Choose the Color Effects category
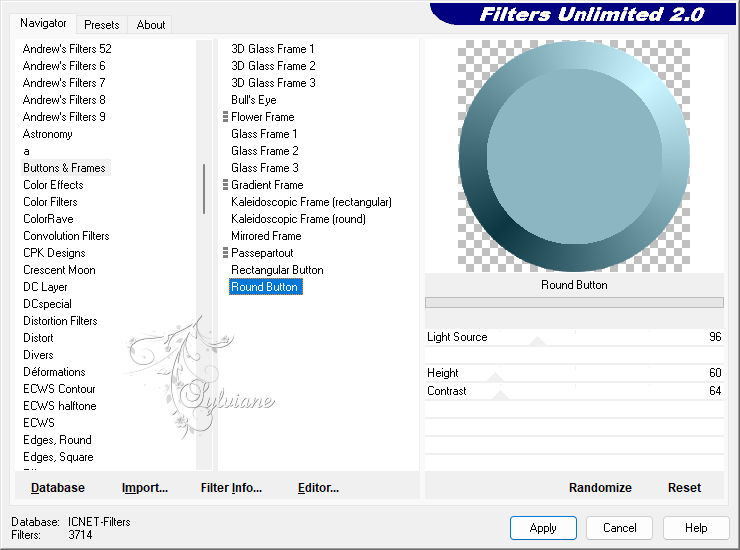The height and width of the screenshot is (550, 740). coord(53,185)
